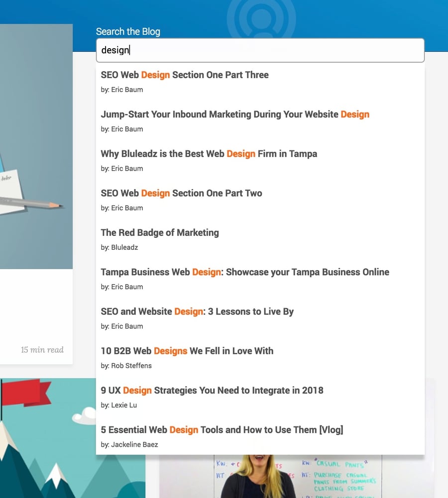The height and width of the screenshot is (498, 448).
Task: Click the '15 min read' label on the post
Action: tap(42, 350)
